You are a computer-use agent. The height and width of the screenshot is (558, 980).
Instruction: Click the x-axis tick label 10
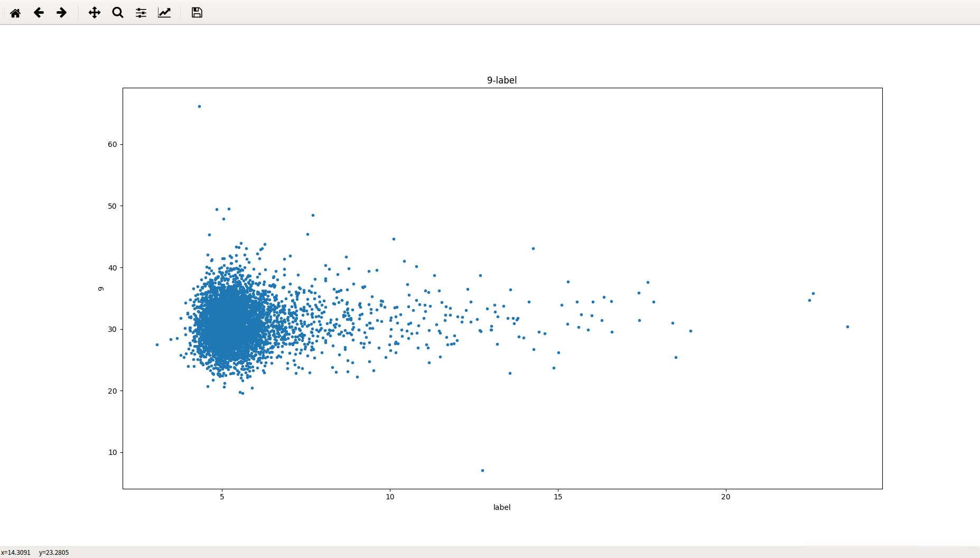click(390, 497)
